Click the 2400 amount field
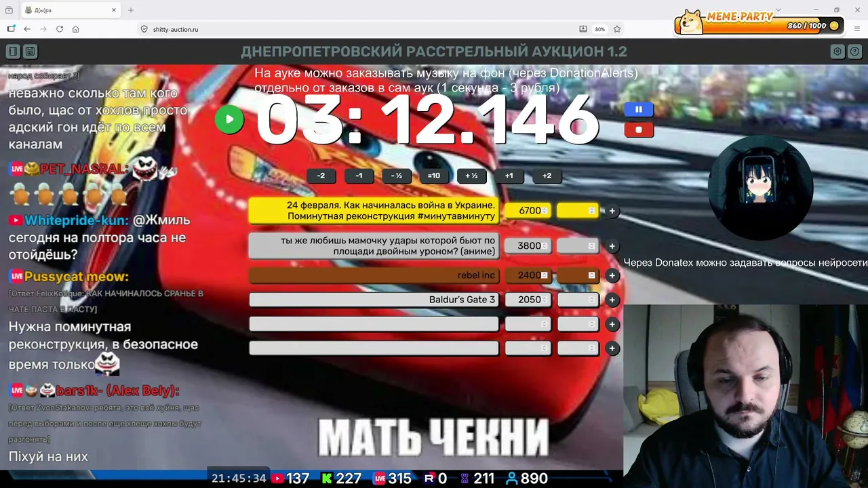 [x=528, y=275]
